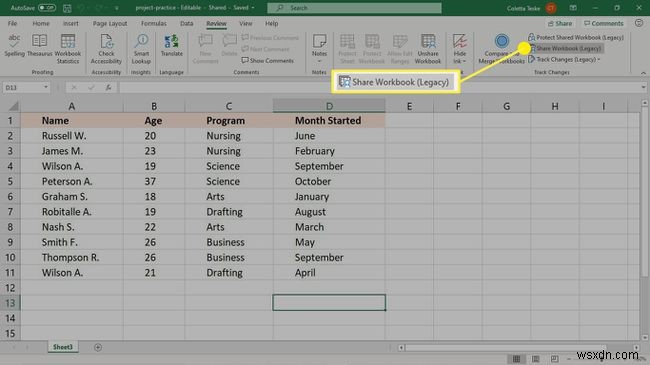Select column A header

pyautogui.click(x=72, y=107)
